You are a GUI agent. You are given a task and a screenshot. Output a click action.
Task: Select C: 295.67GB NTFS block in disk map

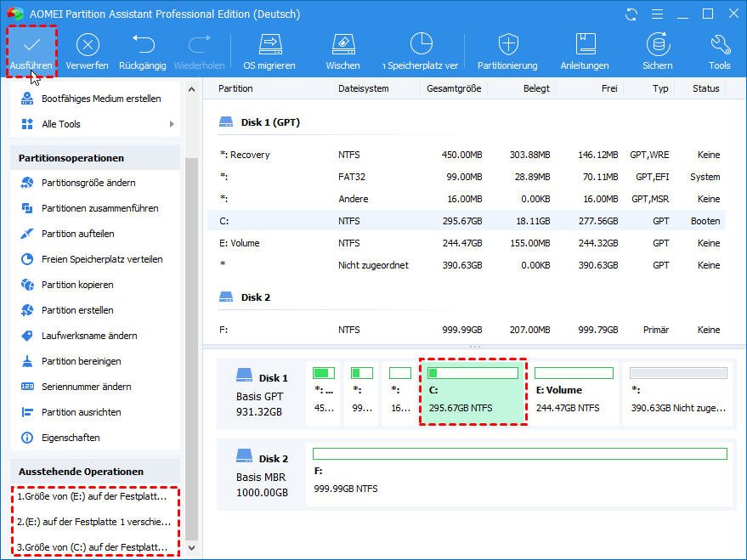pos(473,392)
